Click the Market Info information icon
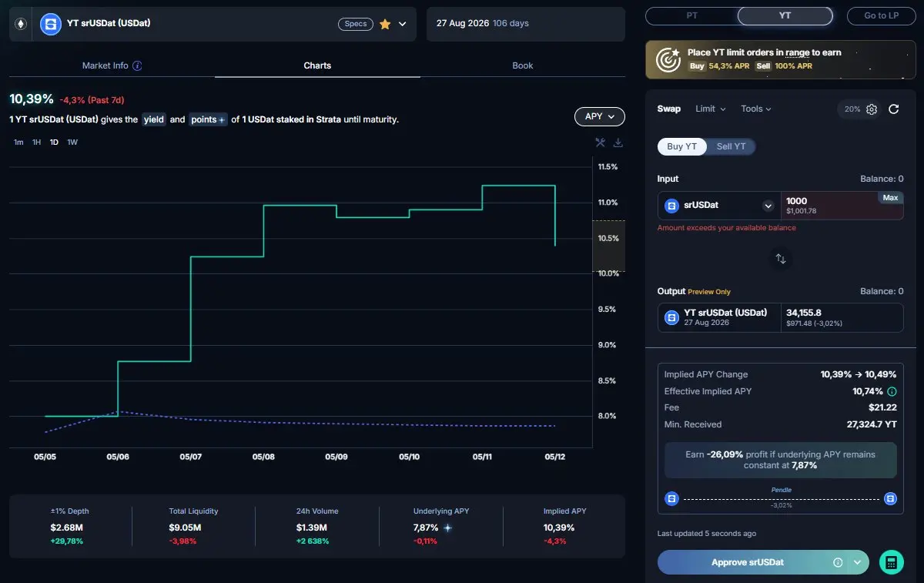Viewport: 924px width, 583px height. click(x=137, y=65)
